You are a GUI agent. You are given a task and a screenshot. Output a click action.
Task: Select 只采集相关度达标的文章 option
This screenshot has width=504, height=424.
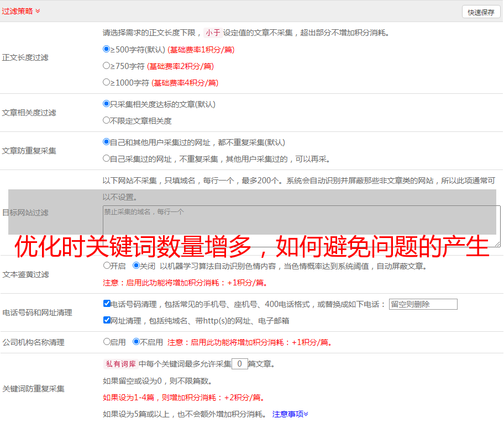pyautogui.click(x=107, y=104)
